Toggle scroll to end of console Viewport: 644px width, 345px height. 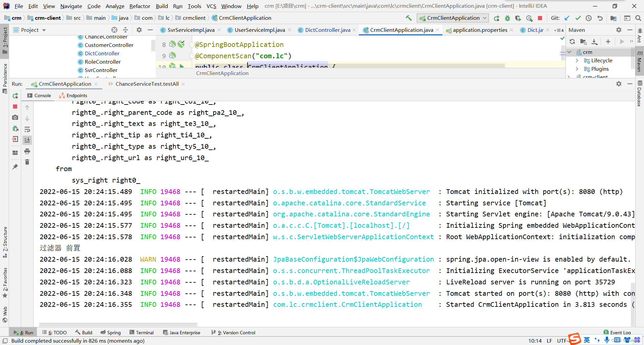(27, 140)
